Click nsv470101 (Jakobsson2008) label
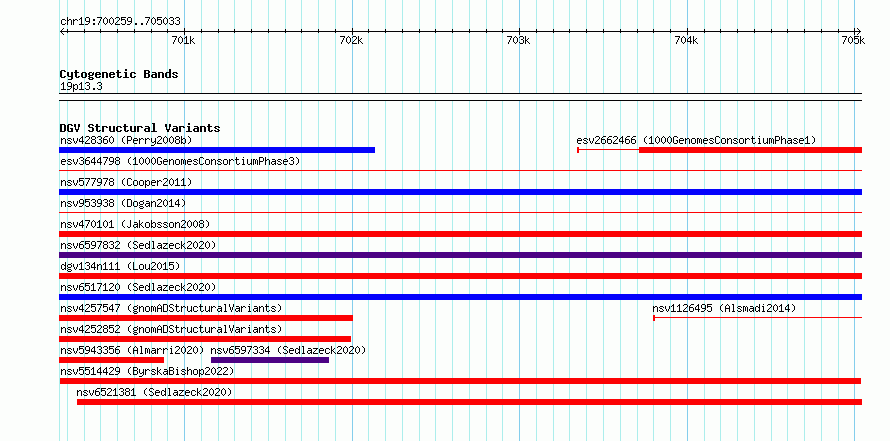Image resolution: width=890 pixels, height=441 pixels. (135, 224)
